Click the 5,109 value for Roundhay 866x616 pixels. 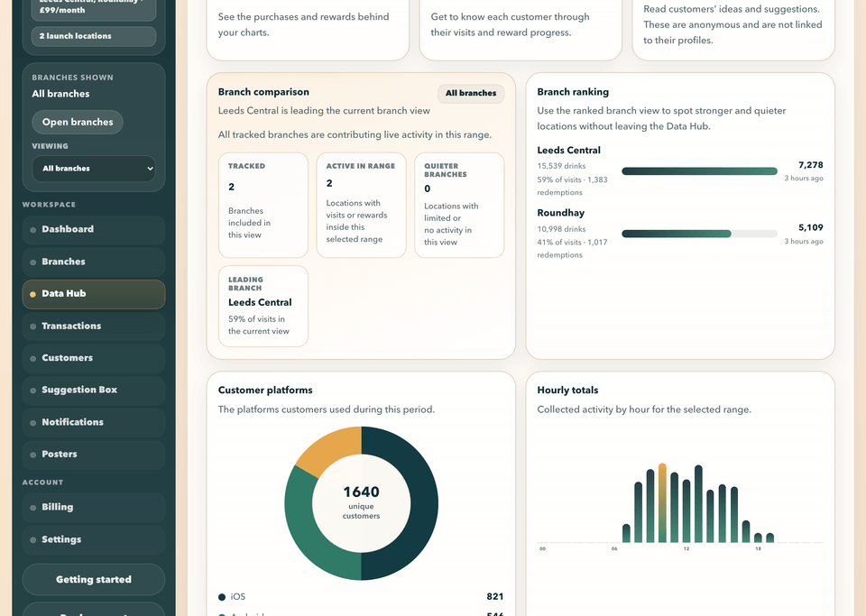point(811,228)
